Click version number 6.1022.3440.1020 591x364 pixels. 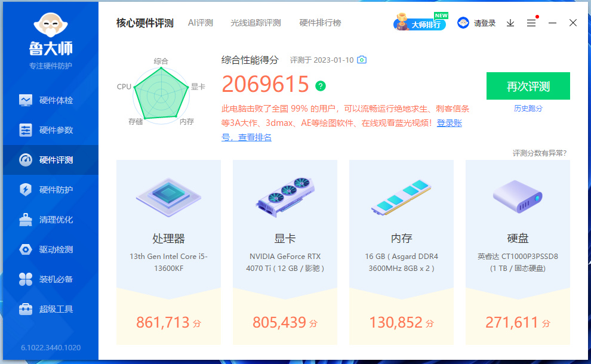51,347
